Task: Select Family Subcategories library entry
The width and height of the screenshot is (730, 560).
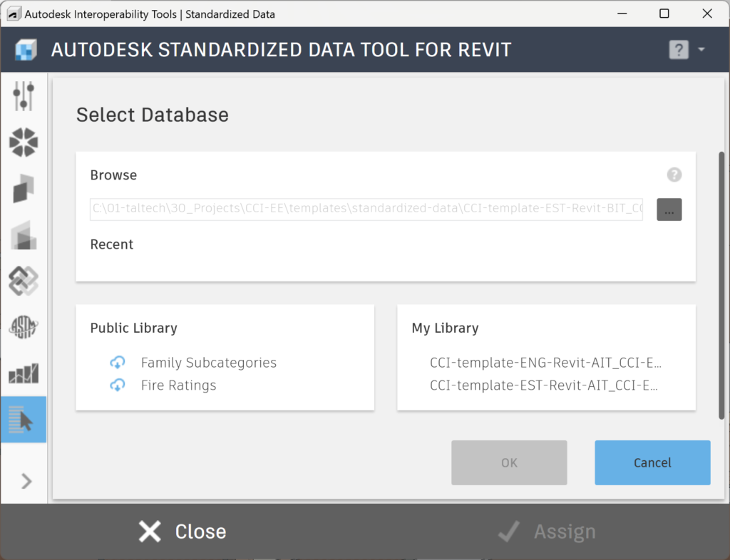Action: tap(209, 363)
